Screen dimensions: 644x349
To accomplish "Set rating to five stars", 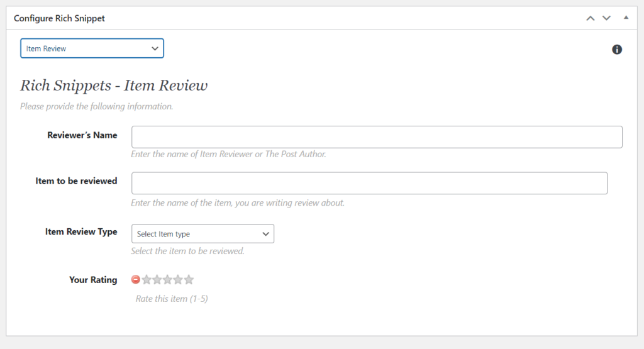I will tap(189, 280).
